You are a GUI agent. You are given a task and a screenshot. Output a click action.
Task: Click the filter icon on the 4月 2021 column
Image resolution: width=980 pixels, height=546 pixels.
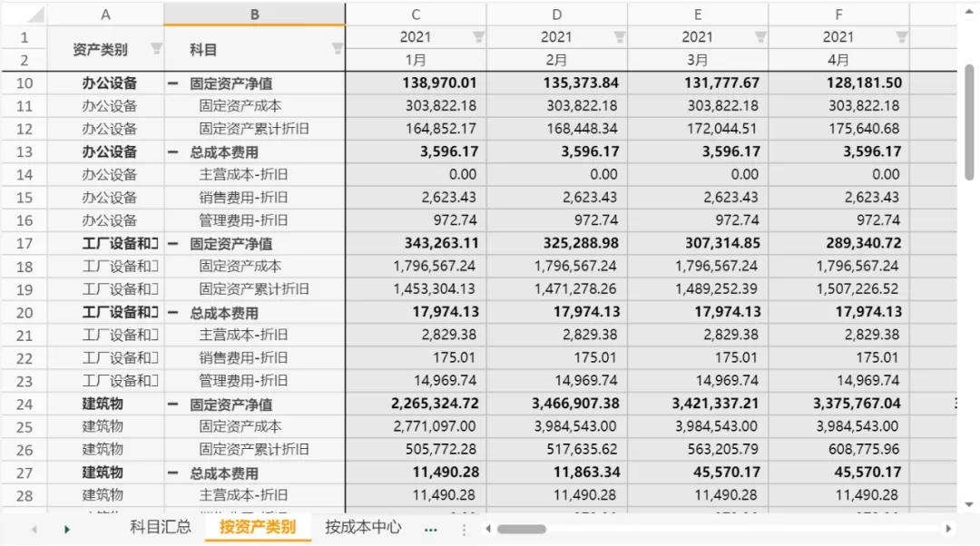tap(900, 37)
